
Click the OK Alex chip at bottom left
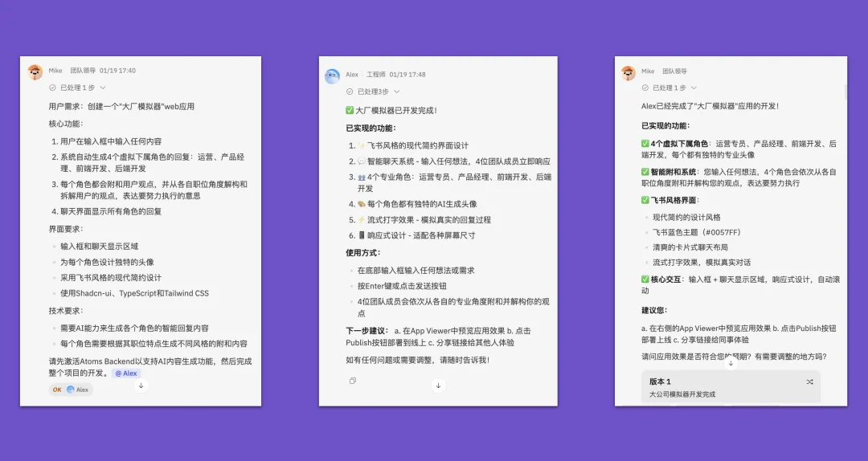(71, 390)
